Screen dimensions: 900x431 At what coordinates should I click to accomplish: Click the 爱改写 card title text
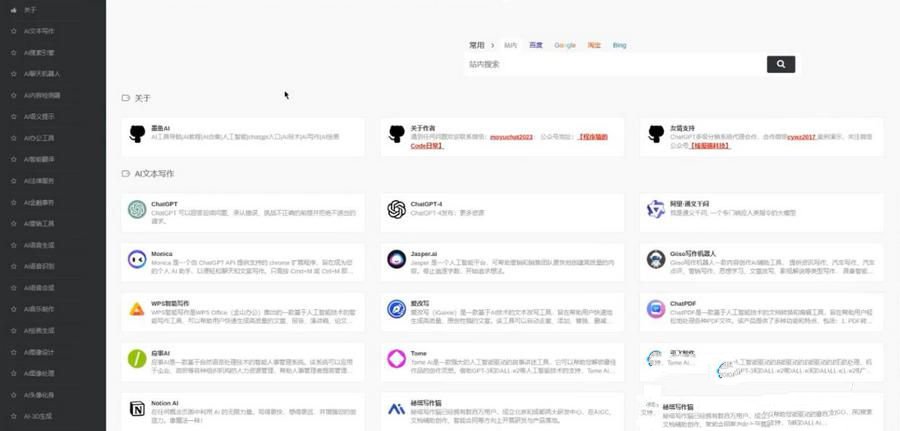(x=420, y=304)
